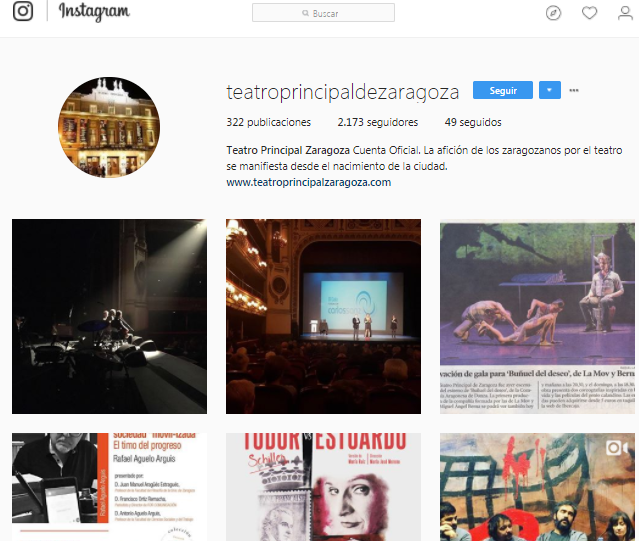This screenshot has height=541, width=639.
Task: Open the Buñuel del deseo newspaper post
Action: 537,317
